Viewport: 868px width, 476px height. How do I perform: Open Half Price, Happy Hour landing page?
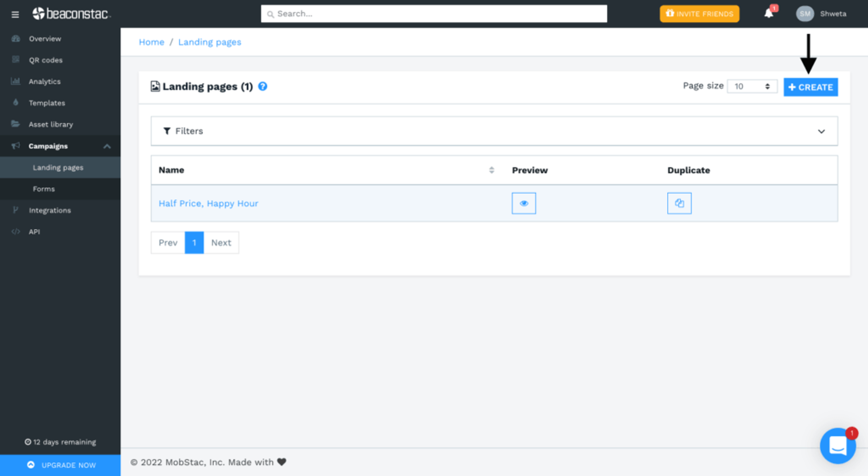pos(208,203)
